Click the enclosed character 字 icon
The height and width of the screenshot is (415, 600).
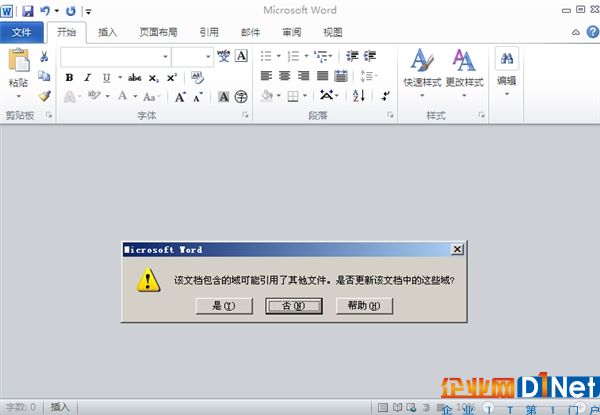pyautogui.click(x=241, y=97)
